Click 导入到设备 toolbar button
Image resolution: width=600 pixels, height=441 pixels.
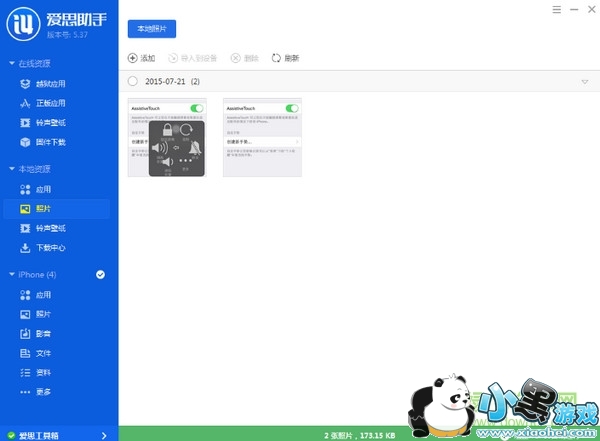click(x=192, y=58)
